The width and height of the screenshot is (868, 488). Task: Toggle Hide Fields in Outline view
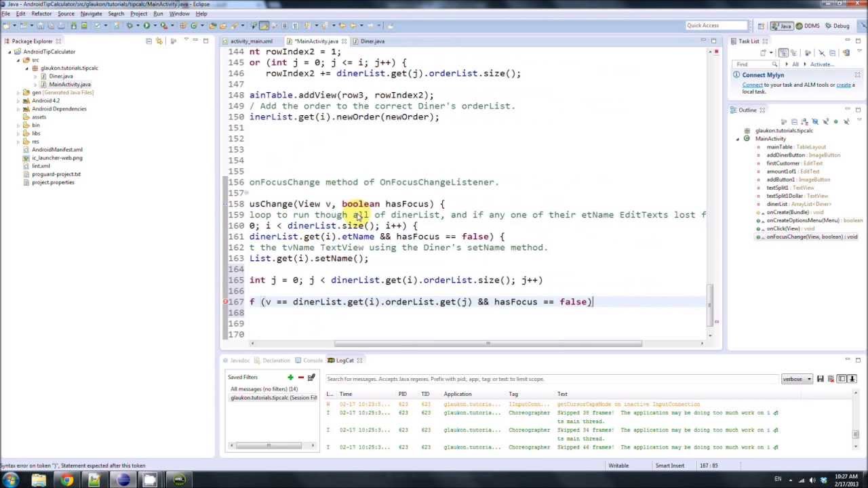pyautogui.click(x=815, y=121)
